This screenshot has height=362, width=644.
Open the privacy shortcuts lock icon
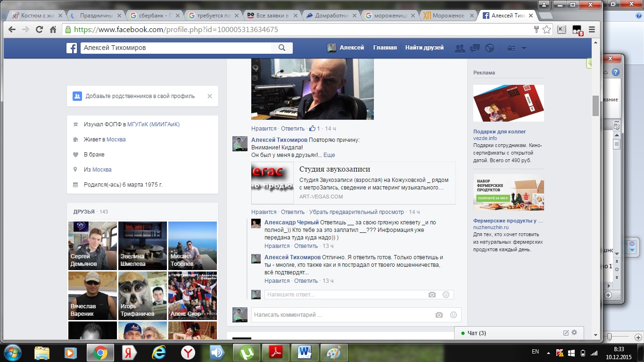pyautogui.click(x=511, y=48)
